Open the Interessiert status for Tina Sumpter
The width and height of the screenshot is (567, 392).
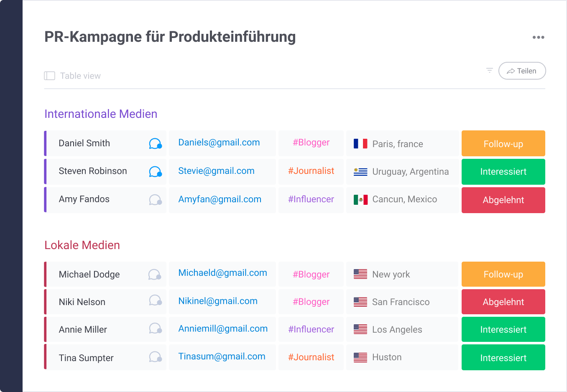point(503,357)
